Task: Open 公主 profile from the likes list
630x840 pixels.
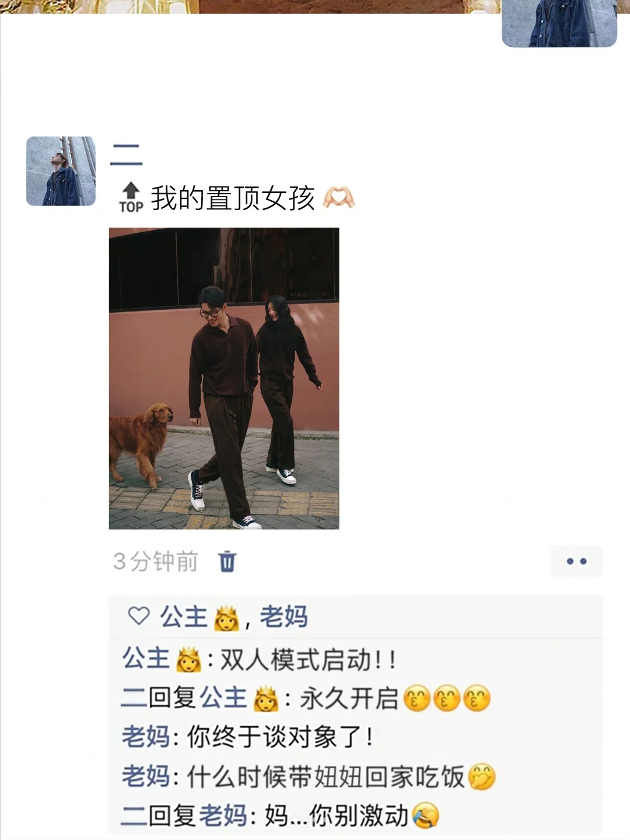Action: [x=184, y=617]
